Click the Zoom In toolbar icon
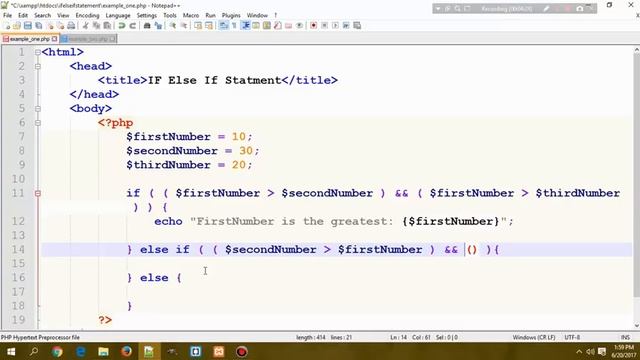The height and width of the screenshot is (360, 640). pos(173,26)
